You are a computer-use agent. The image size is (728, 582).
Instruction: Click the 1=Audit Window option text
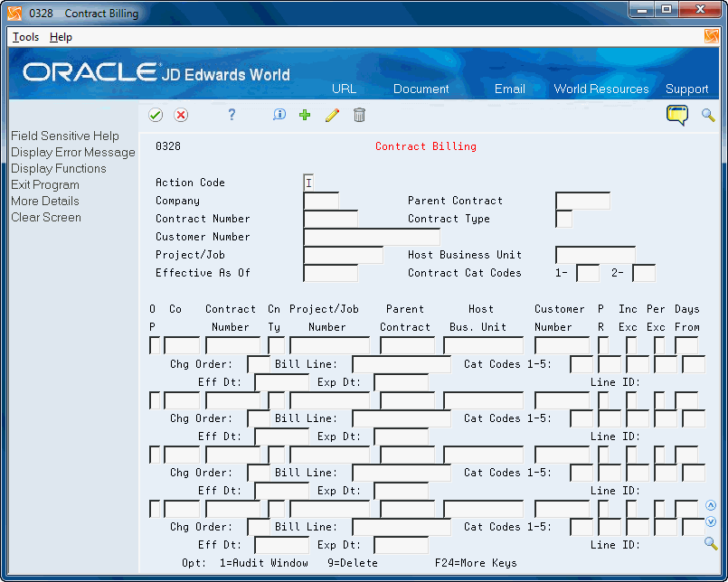pyautogui.click(x=264, y=563)
